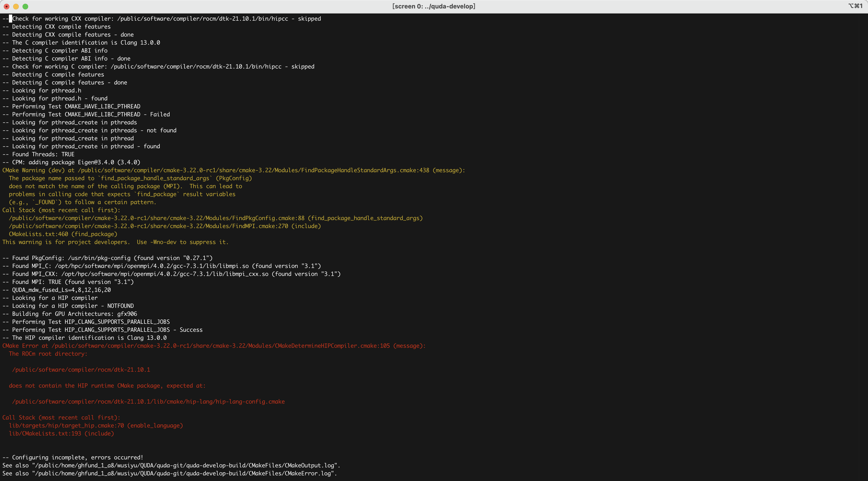Screen dimensions: 868x481
Task: Click 'does not contain the HIP runtime CMake package' line
Action: pyautogui.click(x=107, y=386)
